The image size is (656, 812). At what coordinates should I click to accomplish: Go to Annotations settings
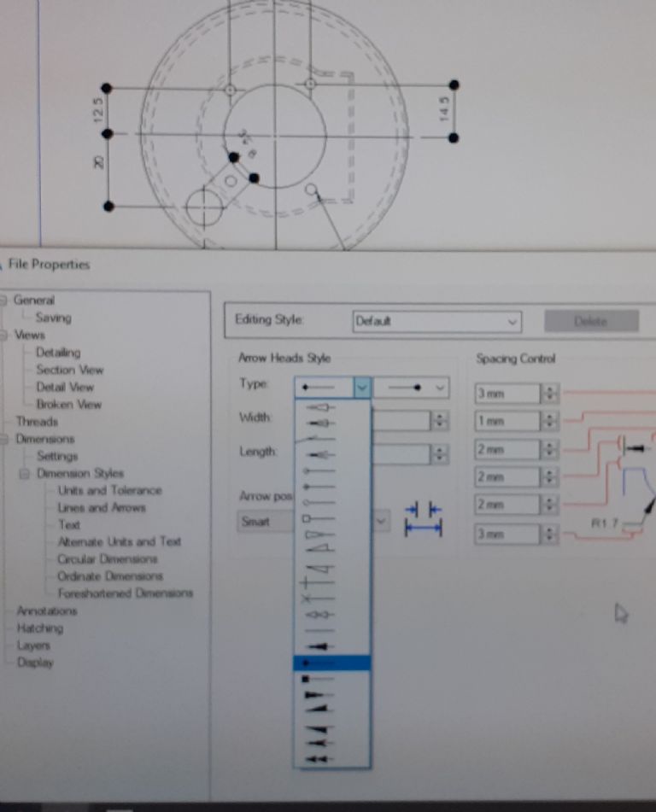(x=47, y=611)
